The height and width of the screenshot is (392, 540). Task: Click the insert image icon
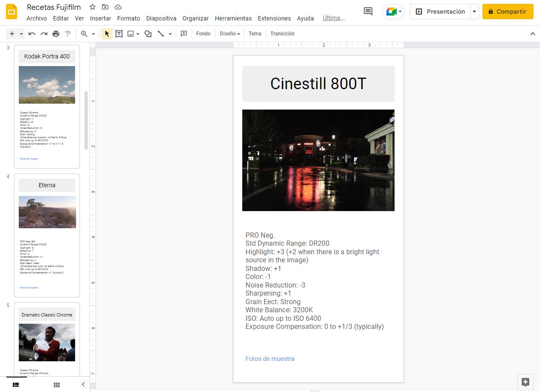point(131,34)
